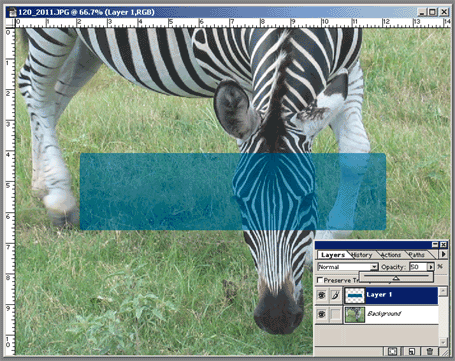Enable the Preserve Transparency checkbox
Viewport: 455px width, 361px height.
(320, 280)
